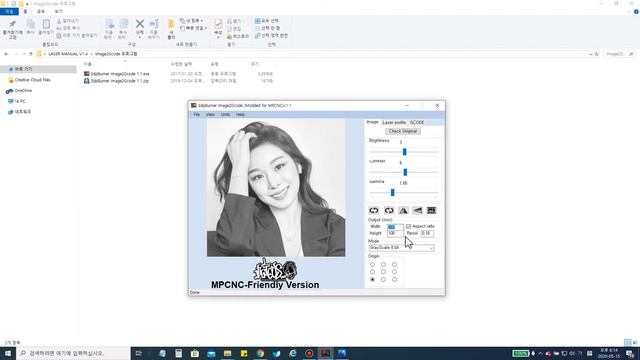This screenshot has width=640, height=360.
Task: Open the address bar history dropdown arrow
Action: coord(591,54)
